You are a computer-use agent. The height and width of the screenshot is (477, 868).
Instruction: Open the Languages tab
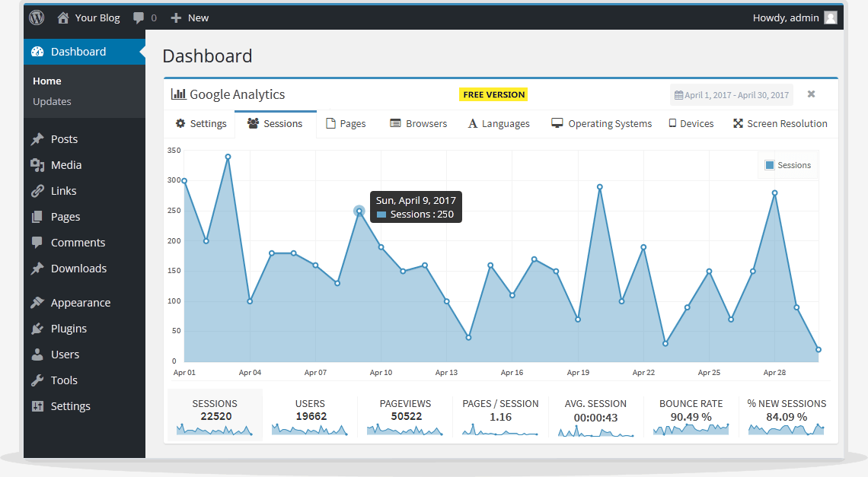coord(499,123)
